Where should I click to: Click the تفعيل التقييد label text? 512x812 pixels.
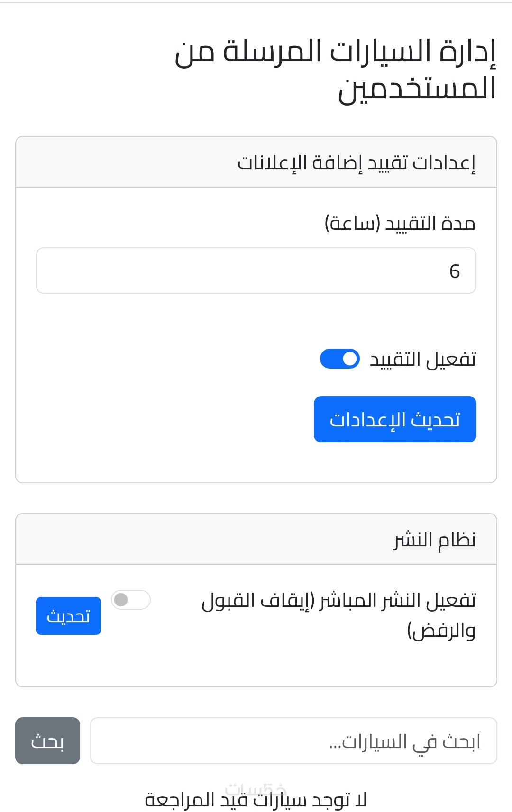pyautogui.click(x=423, y=360)
